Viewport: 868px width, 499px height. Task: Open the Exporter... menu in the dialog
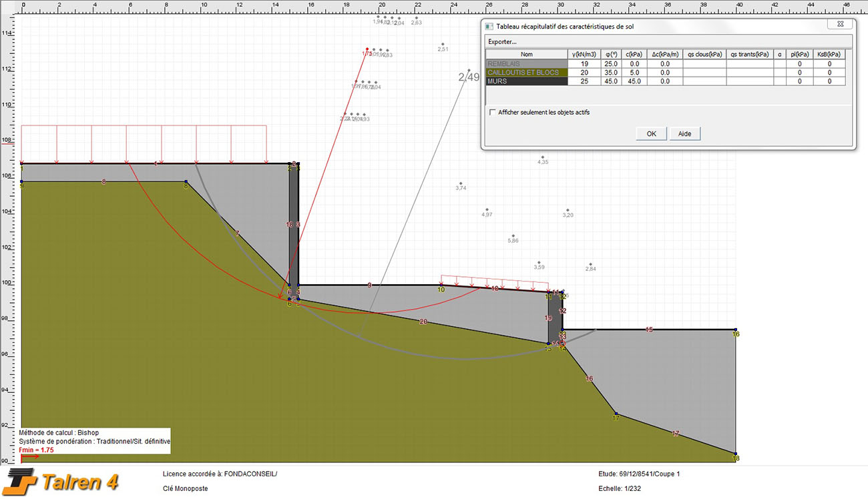[x=502, y=42]
